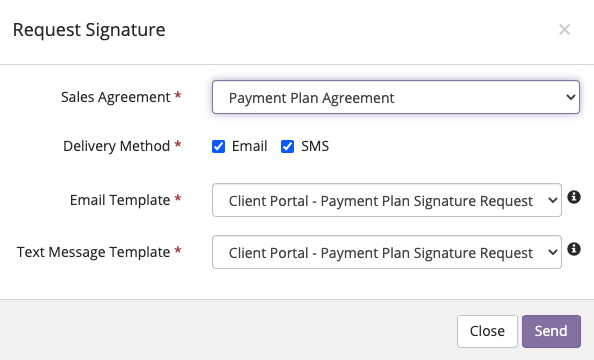
Task: Open the Text Message Template dropdown
Action: [387, 252]
